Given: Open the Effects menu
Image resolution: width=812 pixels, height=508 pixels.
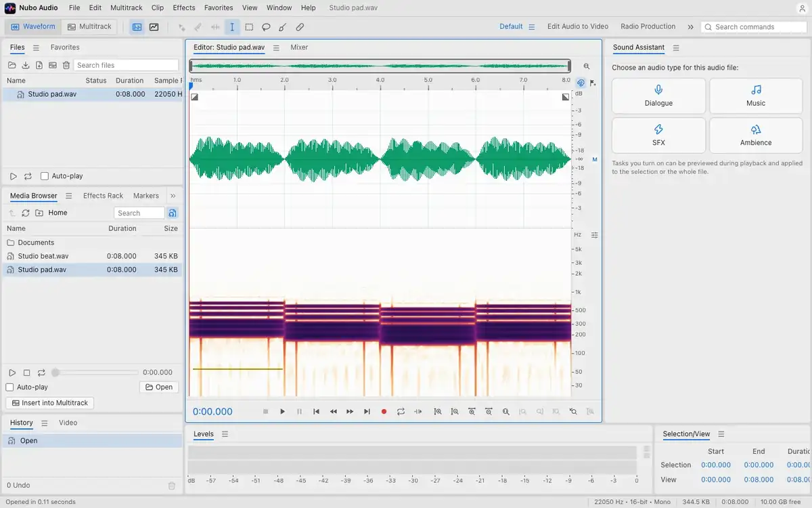Looking at the screenshot, I should 184,7.
